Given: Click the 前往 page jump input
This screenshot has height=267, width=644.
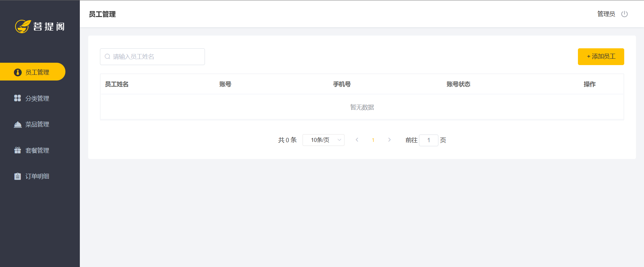Looking at the screenshot, I should [429, 140].
